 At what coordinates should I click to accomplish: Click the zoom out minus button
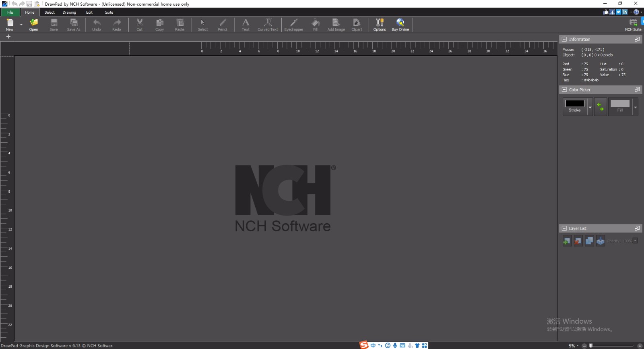coord(584,346)
